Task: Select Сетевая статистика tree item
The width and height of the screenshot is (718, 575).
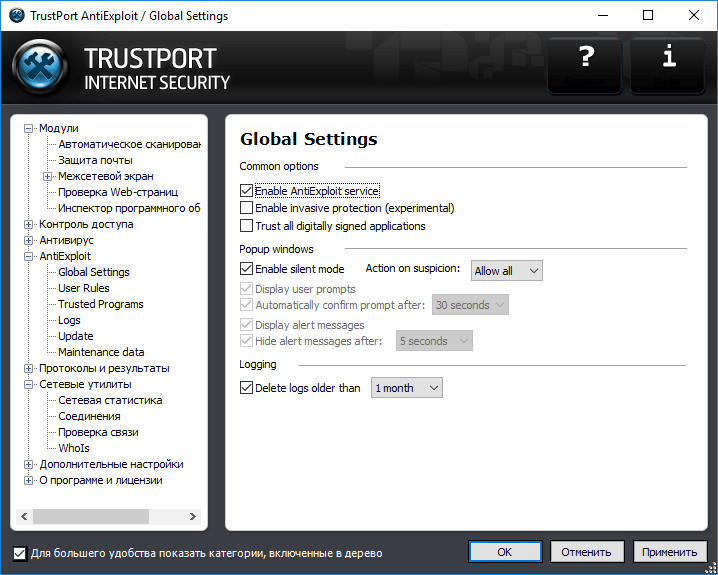Action: click(x=110, y=400)
